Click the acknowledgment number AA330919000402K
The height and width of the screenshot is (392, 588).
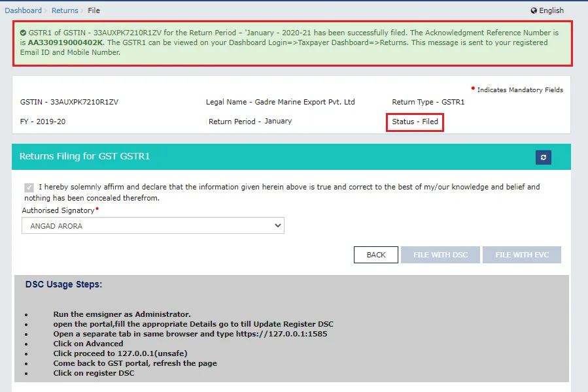point(65,42)
